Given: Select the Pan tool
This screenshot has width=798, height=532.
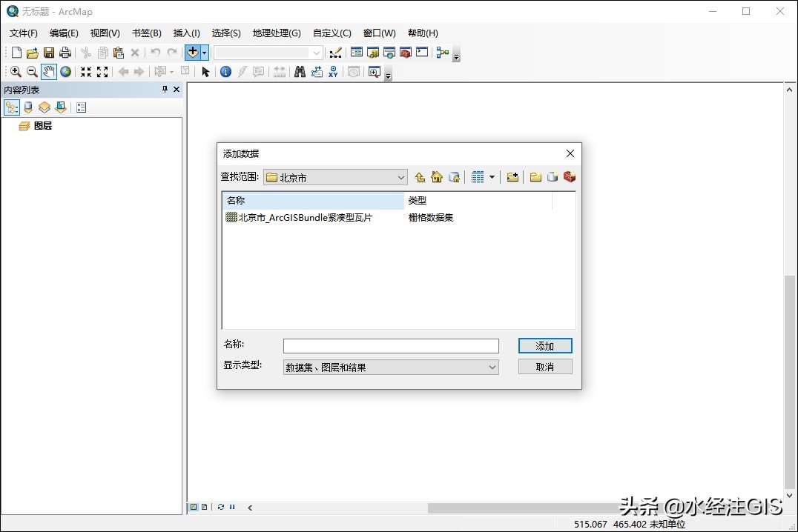Looking at the screenshot, I should point(49,71).
